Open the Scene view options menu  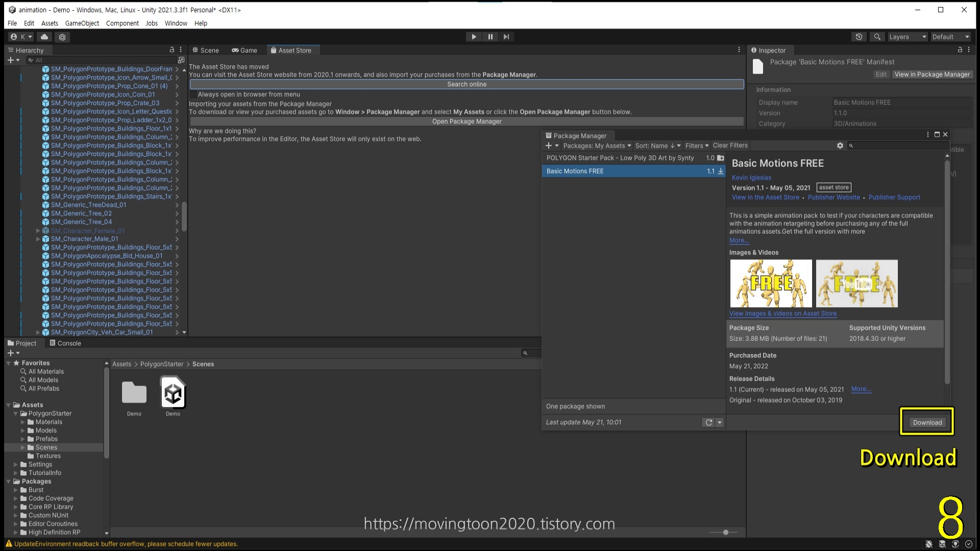click(739, 50)
